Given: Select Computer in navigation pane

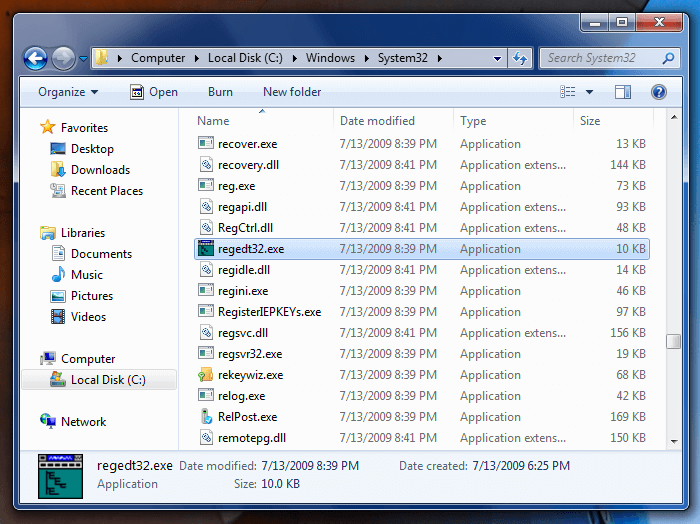Looking at the screenshot, I should pyautogui.click(x=78, y=358).
